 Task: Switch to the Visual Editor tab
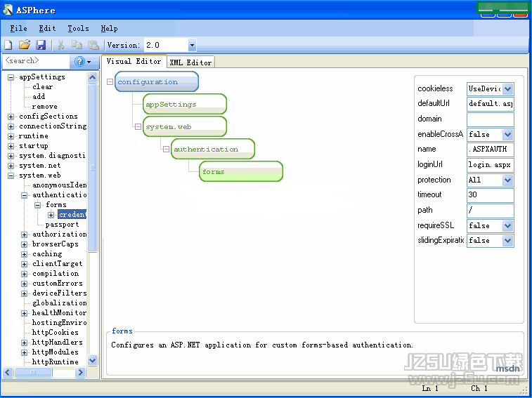134,61
